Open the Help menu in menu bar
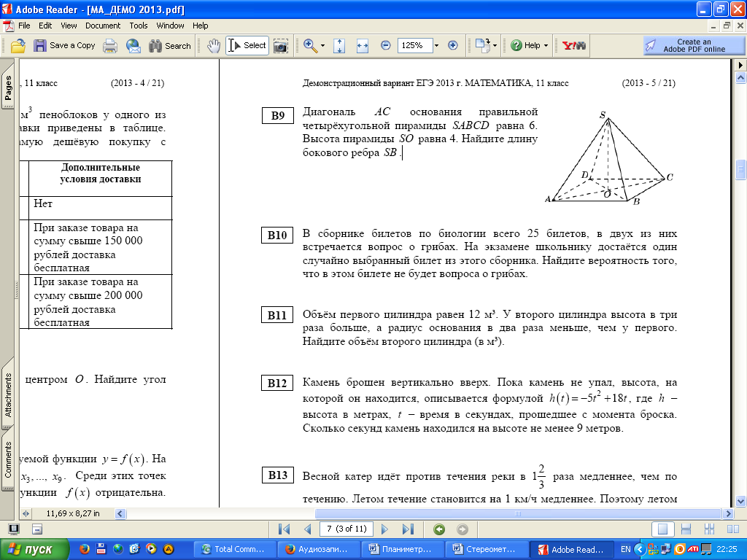 tap(200, 26)
